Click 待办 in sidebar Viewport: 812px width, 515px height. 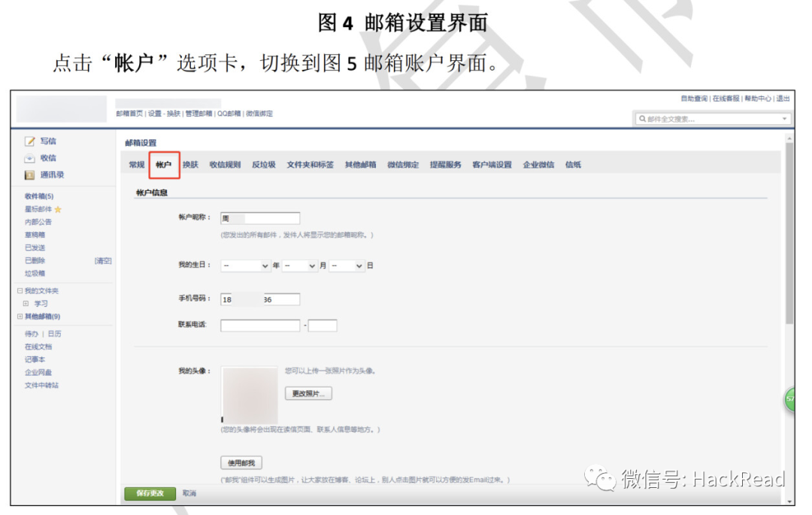(x=31, y=335)
